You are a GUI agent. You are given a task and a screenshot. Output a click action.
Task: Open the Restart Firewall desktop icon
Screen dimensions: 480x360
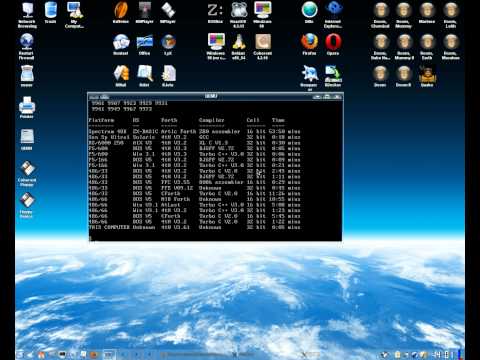click(27, 46)
